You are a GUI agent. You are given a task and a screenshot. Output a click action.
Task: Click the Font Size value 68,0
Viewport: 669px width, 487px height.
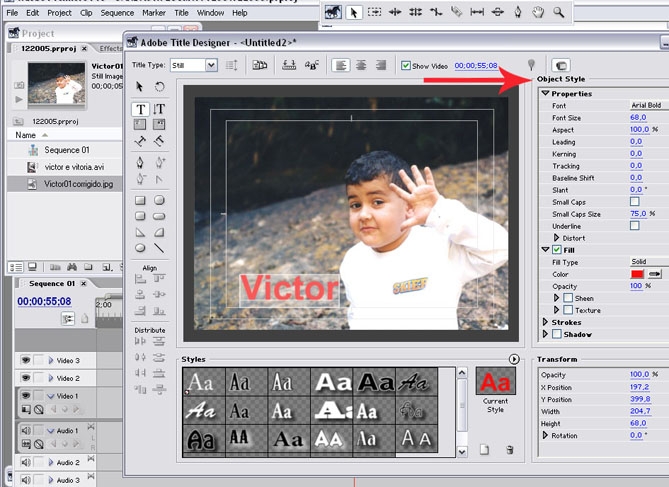click(x=637, y=118)
